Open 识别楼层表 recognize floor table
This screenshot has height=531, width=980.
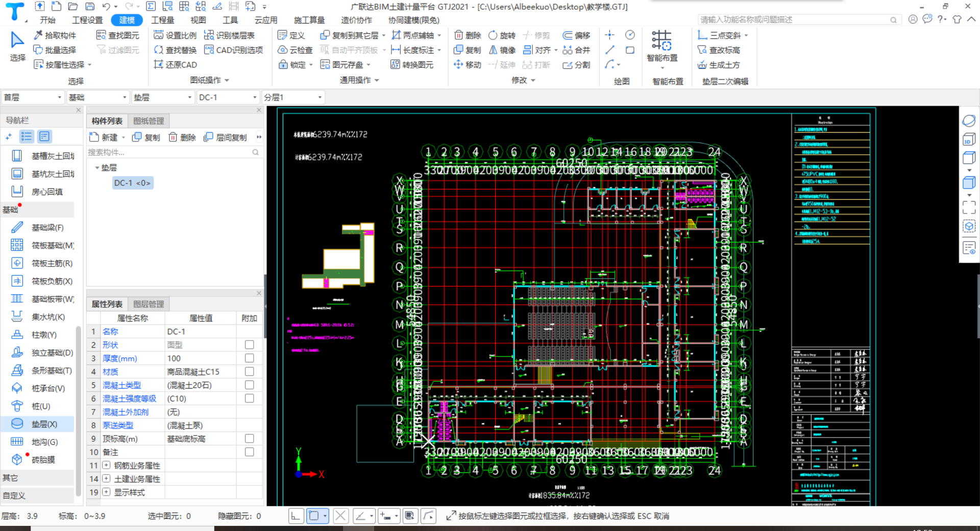point(229,35)
